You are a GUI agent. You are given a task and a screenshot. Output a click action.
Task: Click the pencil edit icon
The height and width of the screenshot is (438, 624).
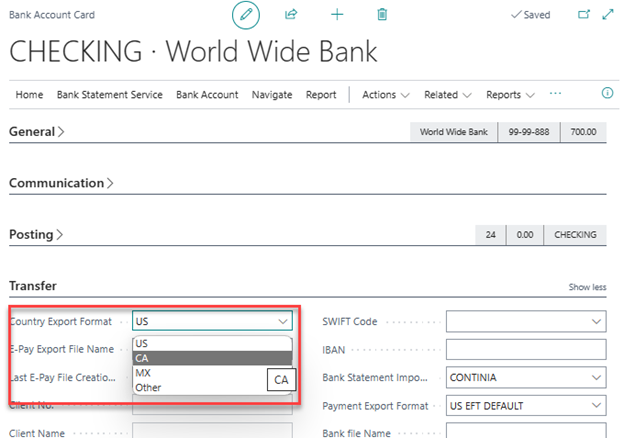click(x=245, y=15)
